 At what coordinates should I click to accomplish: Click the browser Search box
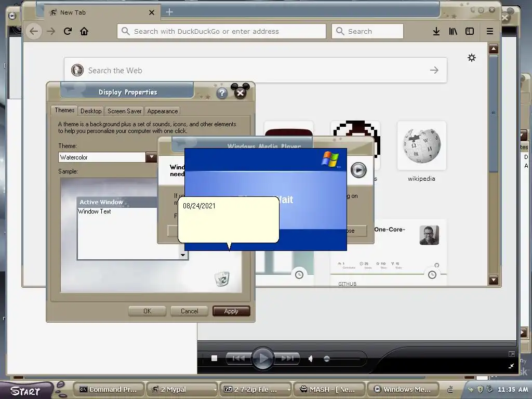[367, 31]
